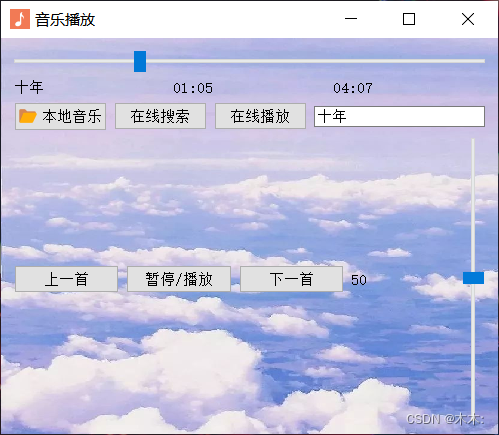
Task: Click the song title label 十年
Action: 29,87
